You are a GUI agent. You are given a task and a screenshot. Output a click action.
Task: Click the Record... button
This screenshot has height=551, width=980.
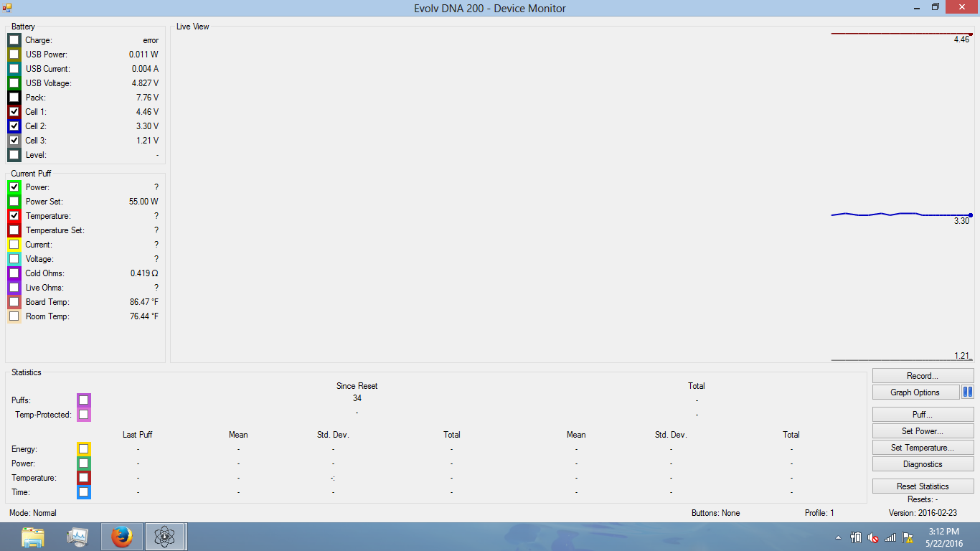[x=923, y=376]
